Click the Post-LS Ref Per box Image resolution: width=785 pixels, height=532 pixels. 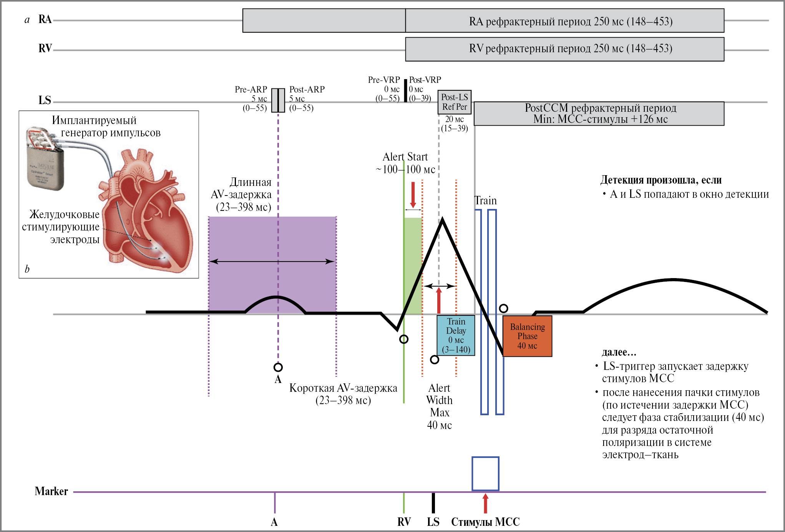click(455, 102)
